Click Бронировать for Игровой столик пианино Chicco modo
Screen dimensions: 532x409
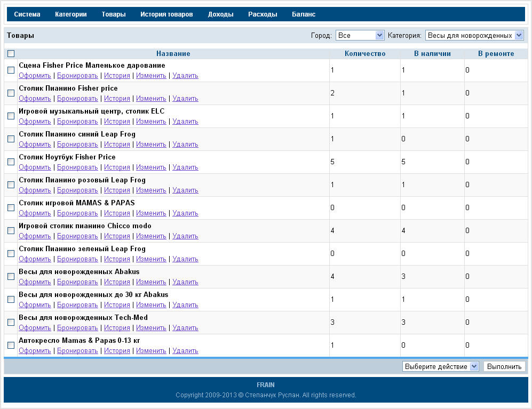pyautogui.click(x=77, y=236)
